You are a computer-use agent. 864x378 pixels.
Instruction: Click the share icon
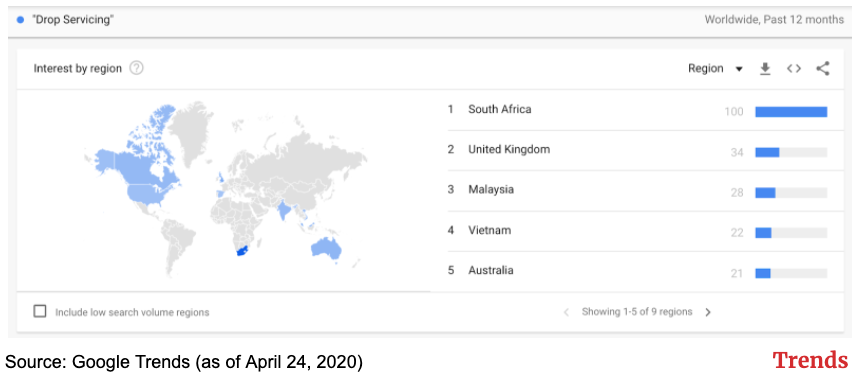pos(823,69)
